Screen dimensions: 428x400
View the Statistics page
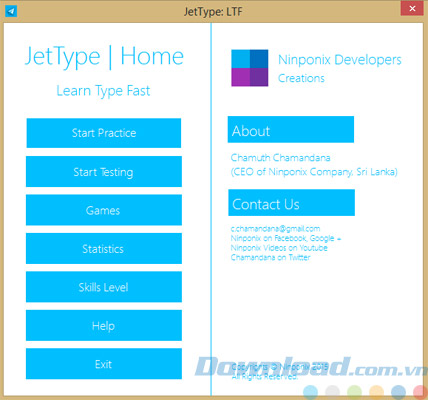(x=104, y=249)
